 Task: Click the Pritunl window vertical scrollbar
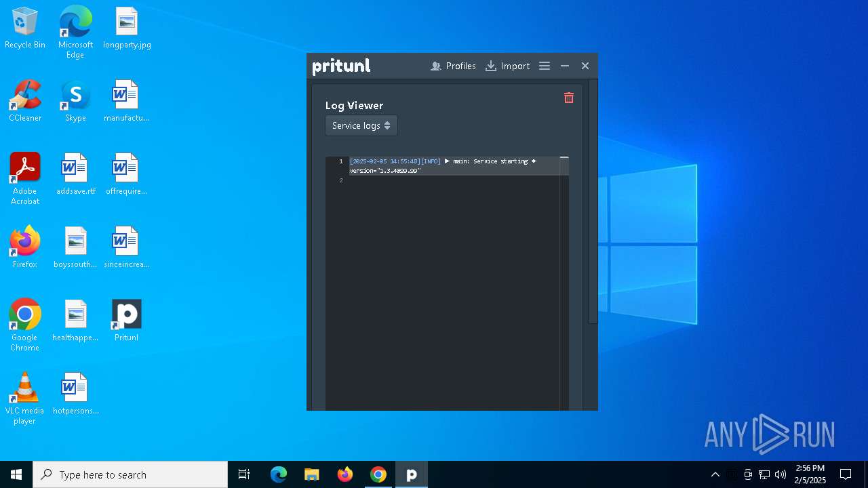tap(593, 201)
